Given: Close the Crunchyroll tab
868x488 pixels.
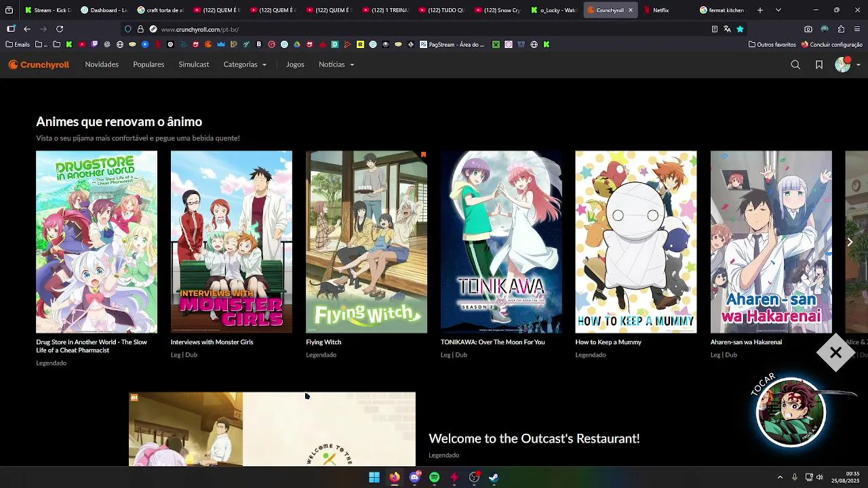Looking at the screenshot, I should 630,10.
